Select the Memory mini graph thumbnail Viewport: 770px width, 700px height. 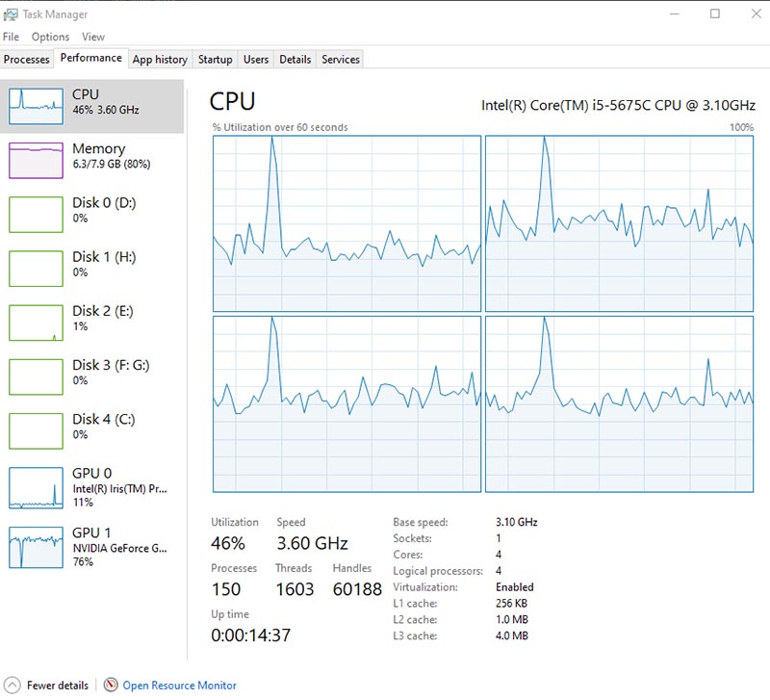36,160
